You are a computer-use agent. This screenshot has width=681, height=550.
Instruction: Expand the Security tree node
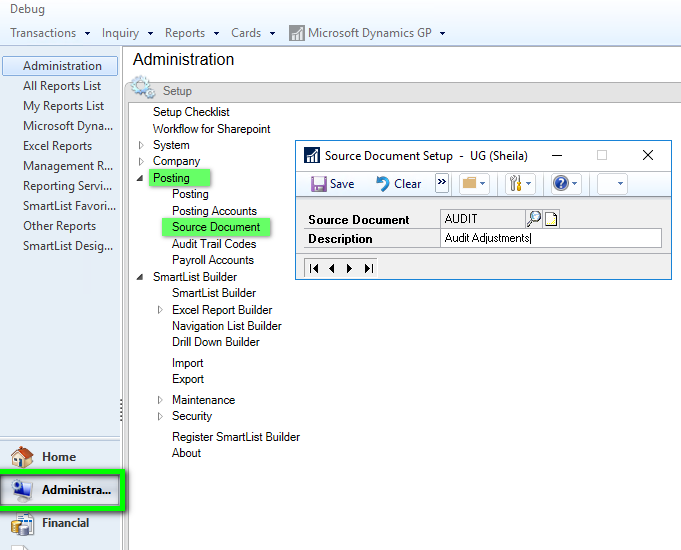[x=160, y=416]
